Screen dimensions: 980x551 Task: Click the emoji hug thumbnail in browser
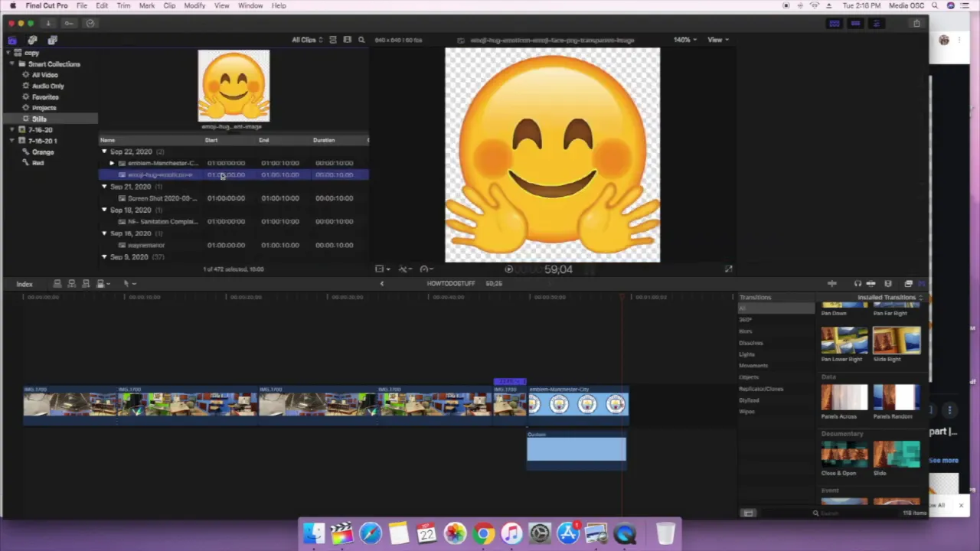pyautogui.click(x=234, y=86)
